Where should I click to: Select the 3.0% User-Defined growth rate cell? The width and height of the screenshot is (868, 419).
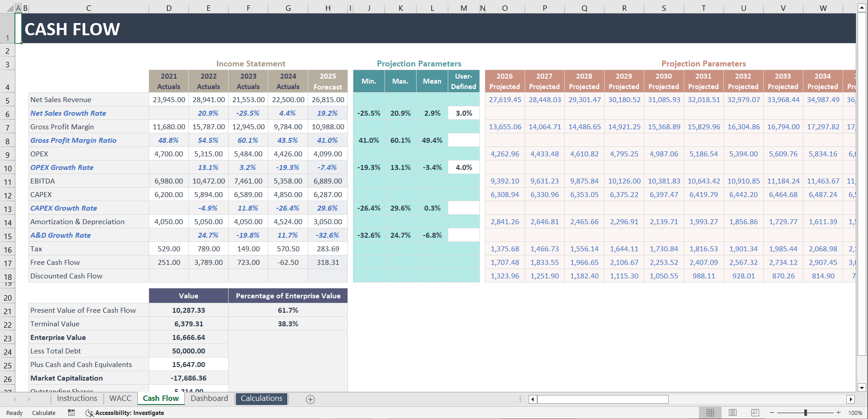(x=463, y=113)
